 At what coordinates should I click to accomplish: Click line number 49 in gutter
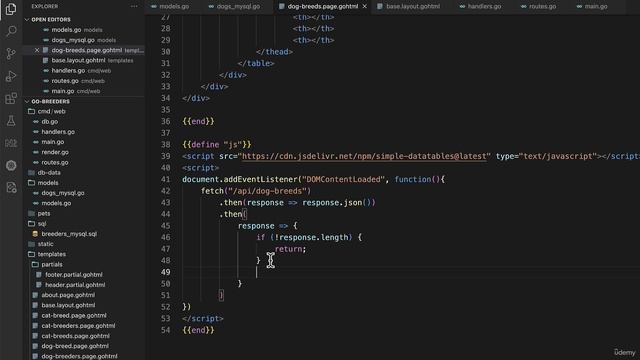[x=165, y=272]
